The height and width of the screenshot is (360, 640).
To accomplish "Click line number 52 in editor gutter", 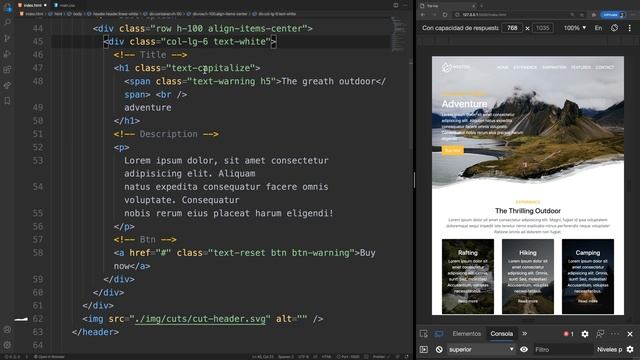I will pos(38,147).
